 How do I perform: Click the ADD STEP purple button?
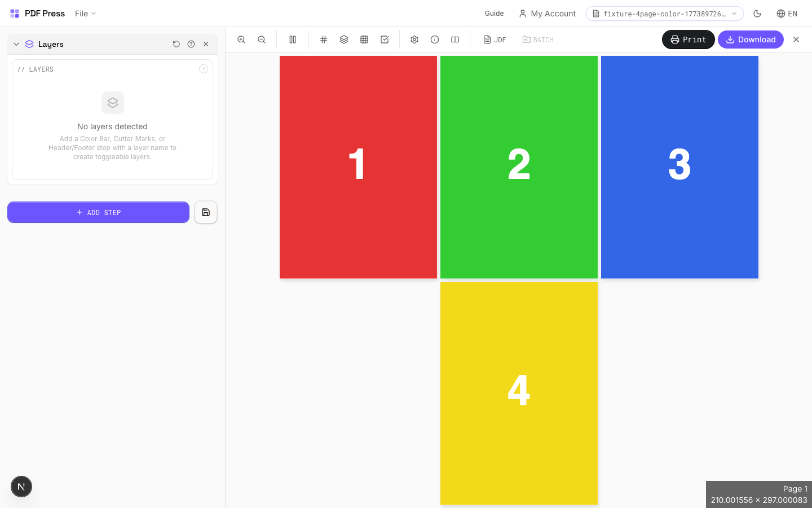(x=98, y=212)
